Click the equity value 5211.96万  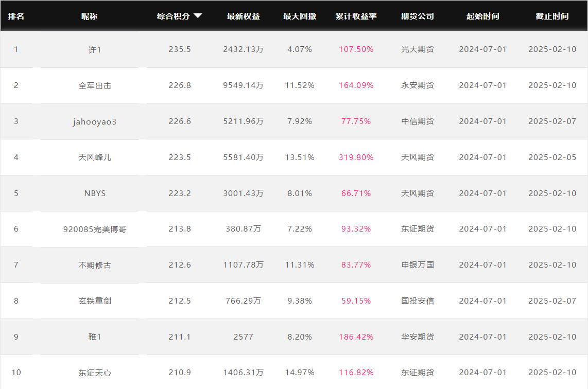click(244, 121)
